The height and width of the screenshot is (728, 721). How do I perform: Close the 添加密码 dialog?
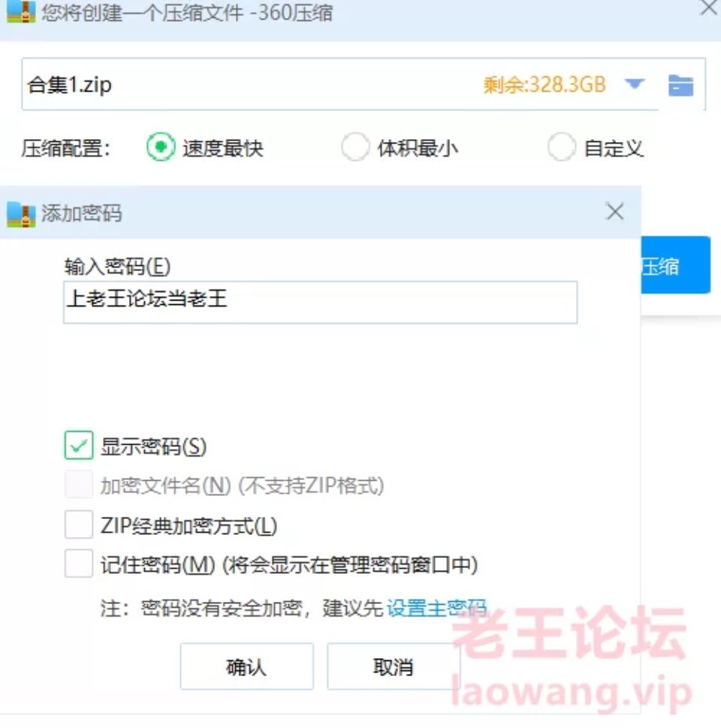[x=615, y=212]
